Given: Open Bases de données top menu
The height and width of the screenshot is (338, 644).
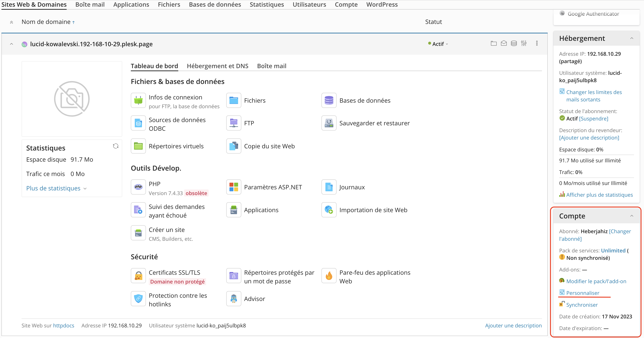Looking at the screenshot, I should (215, 4).
